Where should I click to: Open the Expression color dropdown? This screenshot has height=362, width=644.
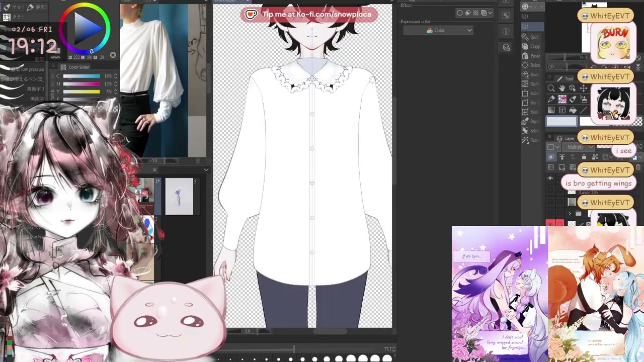pyautogui.click(x=438, y=31)
